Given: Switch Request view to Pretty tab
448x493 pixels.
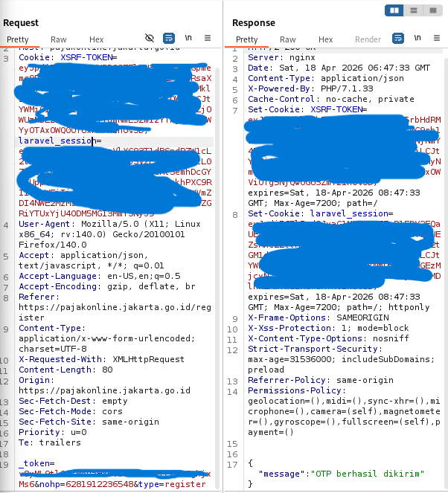Looking at the screenshot, I should 18,39.
